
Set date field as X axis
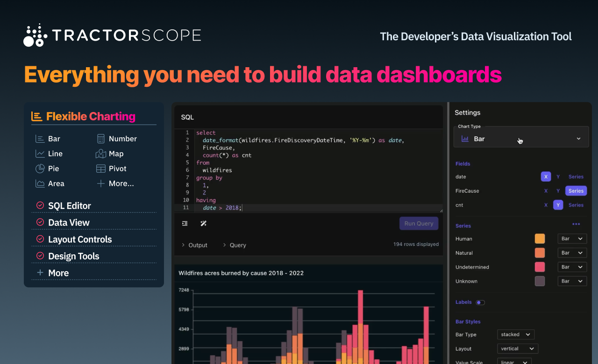click(546, 177)
